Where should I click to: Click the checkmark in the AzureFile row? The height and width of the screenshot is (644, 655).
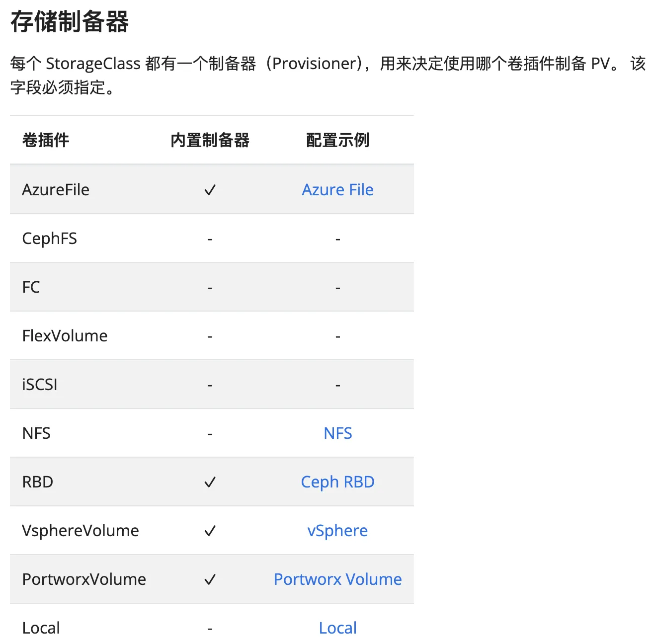click(x=210, y=190)
